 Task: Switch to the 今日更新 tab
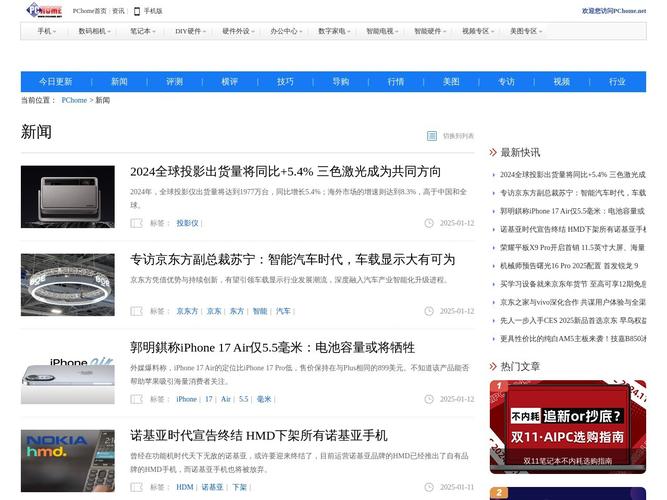[x=56, y=82]
